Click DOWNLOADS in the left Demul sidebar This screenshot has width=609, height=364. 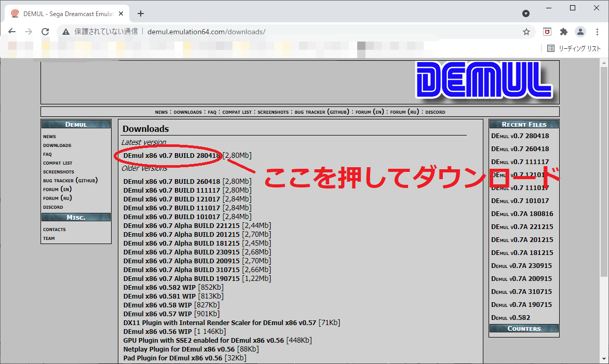57,145
